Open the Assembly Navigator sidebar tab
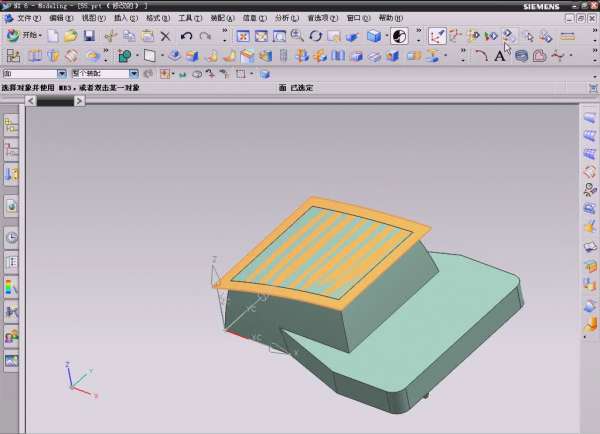Viewport: 600px width, 434px height. tap(11, 125)
